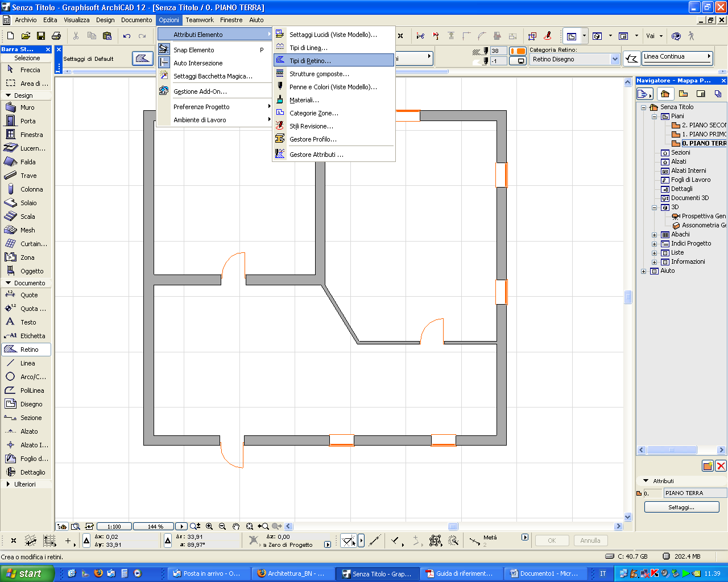Collapse the Design toolbox section
This screenshot has height=582, width=728.
tap(8, 95)
